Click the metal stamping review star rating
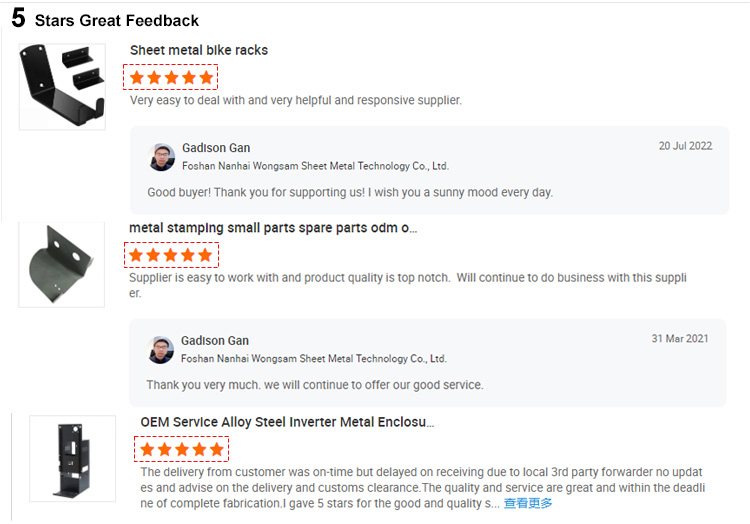The width and height of the screenshot is (750, 524). coord(171,255)
